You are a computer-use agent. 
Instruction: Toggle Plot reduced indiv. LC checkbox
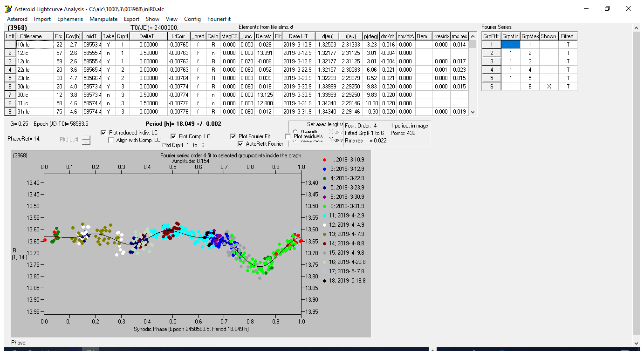pos(104,133)
